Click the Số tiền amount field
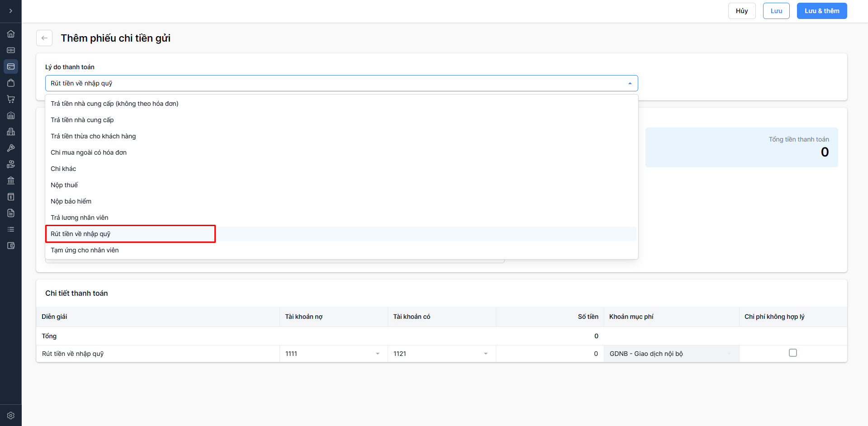The width and height of the screenshot is (868, 426). [x=550, y=354]
